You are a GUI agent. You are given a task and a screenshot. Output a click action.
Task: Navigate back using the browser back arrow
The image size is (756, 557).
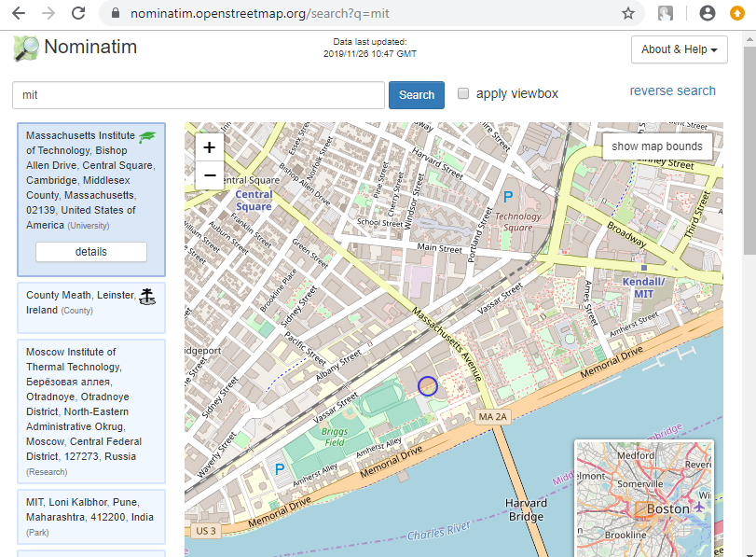click(20, 14)
